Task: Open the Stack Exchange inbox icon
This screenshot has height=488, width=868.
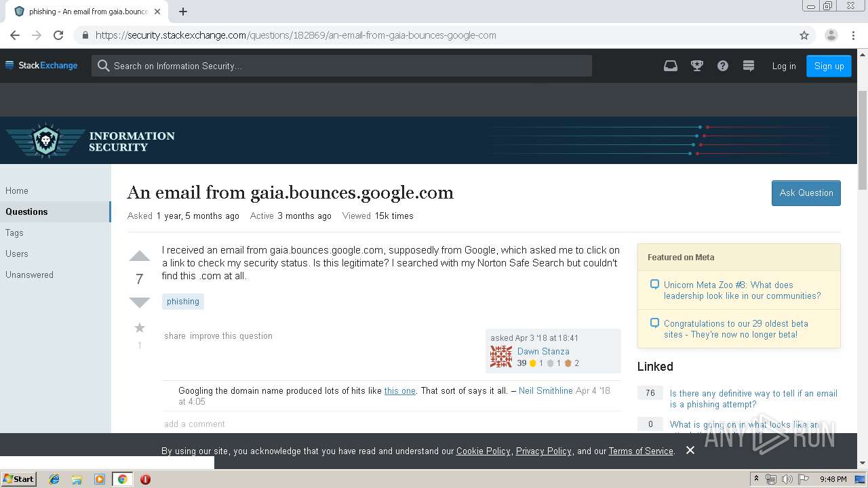Action: [x=671, y=66]
